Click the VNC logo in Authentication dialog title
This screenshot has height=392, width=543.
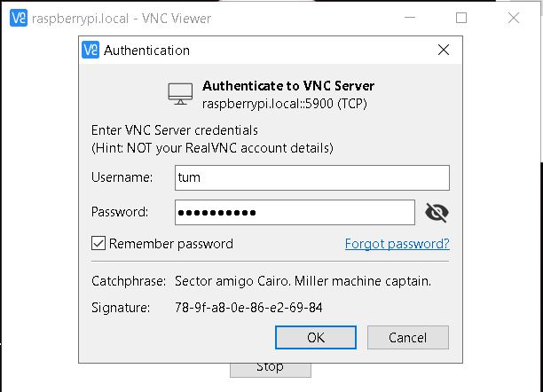pos(90,51)
